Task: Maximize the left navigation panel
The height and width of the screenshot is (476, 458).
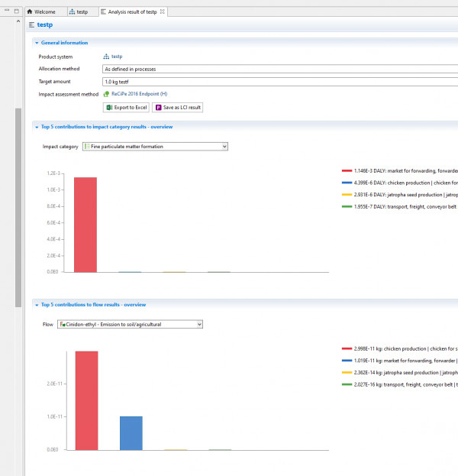Action: [x=16, y=11]
